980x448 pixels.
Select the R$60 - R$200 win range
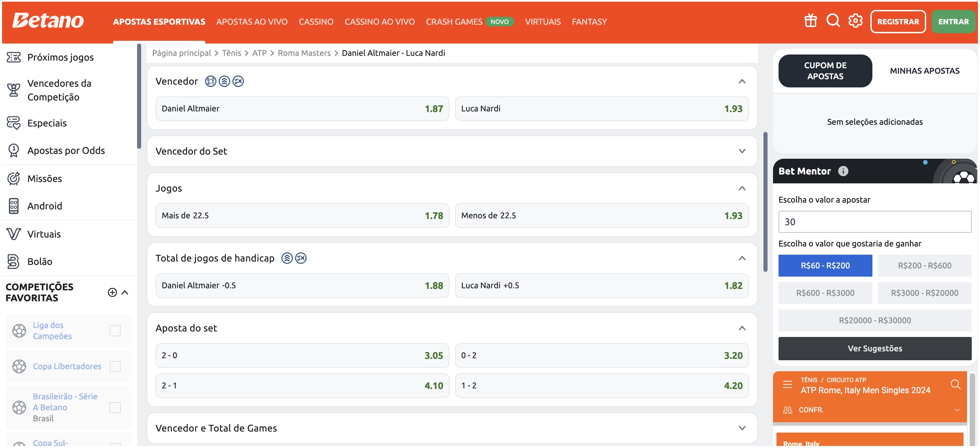click(x=825, y=266)
